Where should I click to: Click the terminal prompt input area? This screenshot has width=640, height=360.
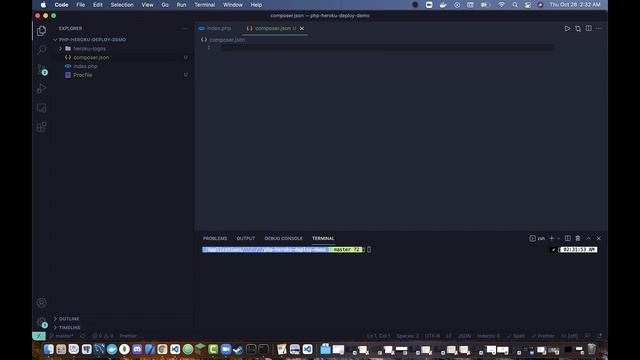click(369, 250)
